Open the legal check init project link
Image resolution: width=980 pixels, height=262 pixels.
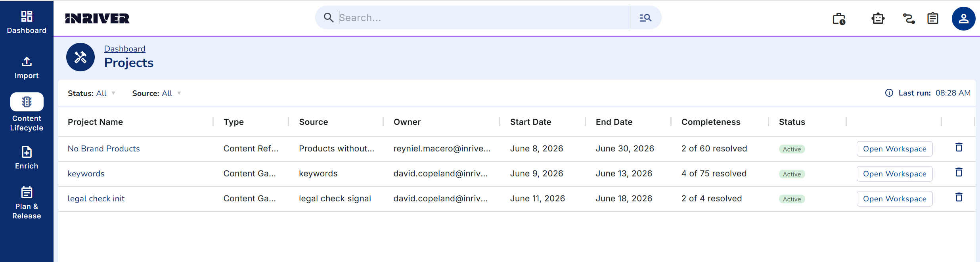(x=96, y=199)
